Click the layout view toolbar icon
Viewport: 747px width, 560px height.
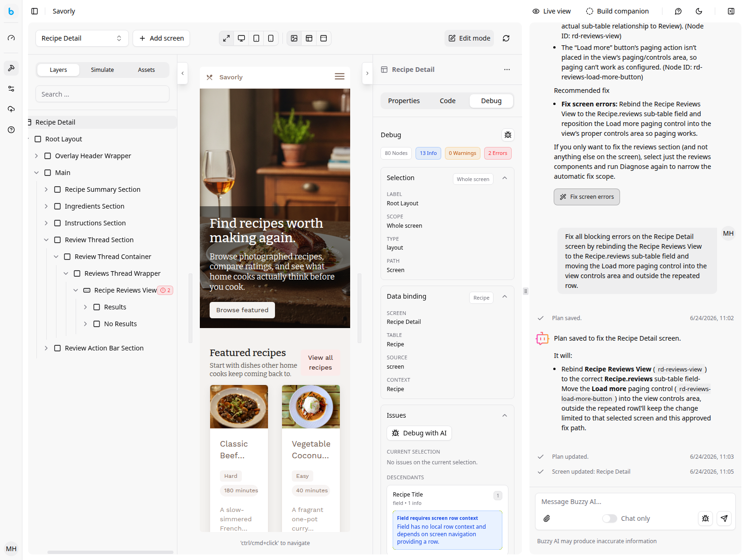click(309, 38)
